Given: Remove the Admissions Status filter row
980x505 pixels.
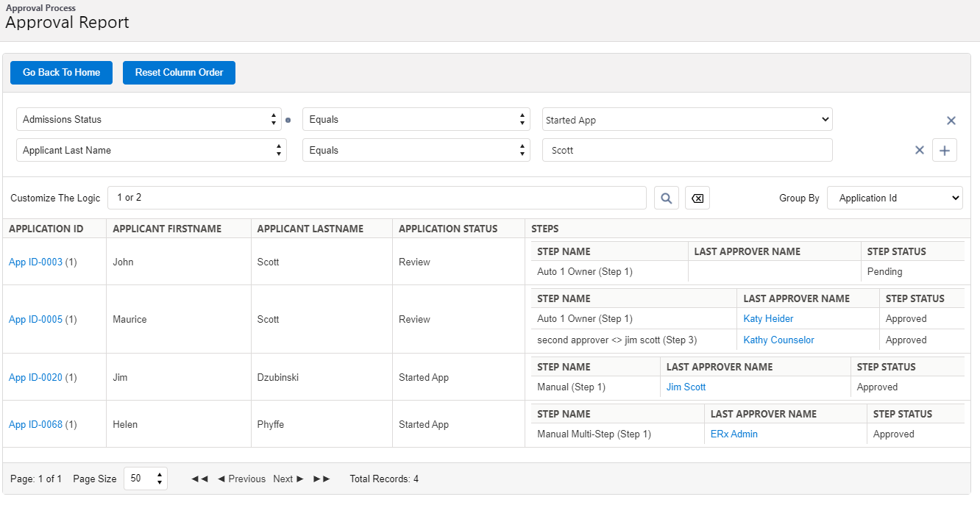Looking at the screenshot, I should pyautogui.click(x=951, y=121).
